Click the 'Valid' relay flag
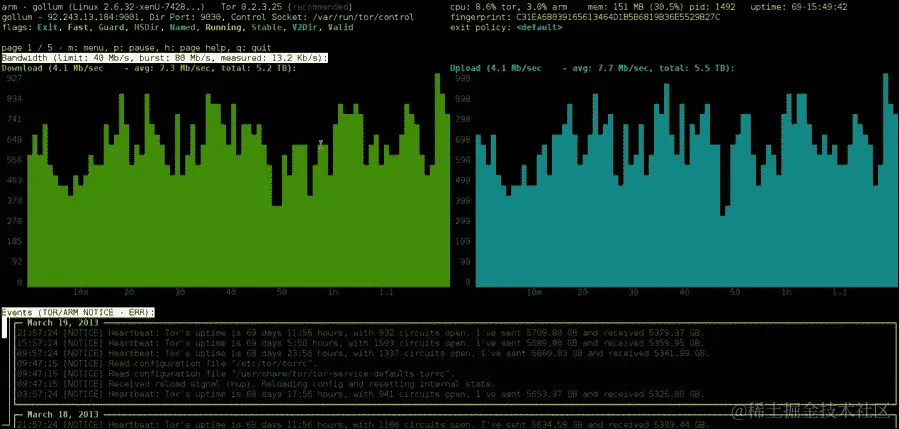Image resolution: width=899 pixels, height=429 pixels. (x=340, y=28)
